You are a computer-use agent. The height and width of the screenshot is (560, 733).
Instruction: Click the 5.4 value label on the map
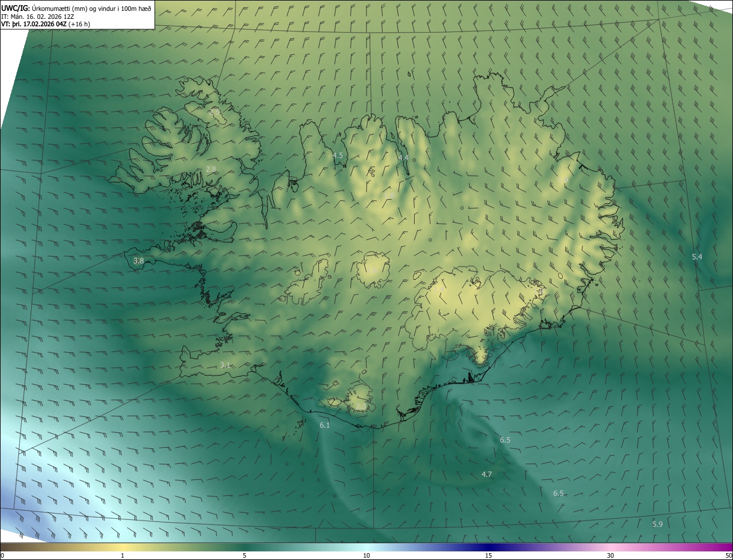tap(697, 257)
